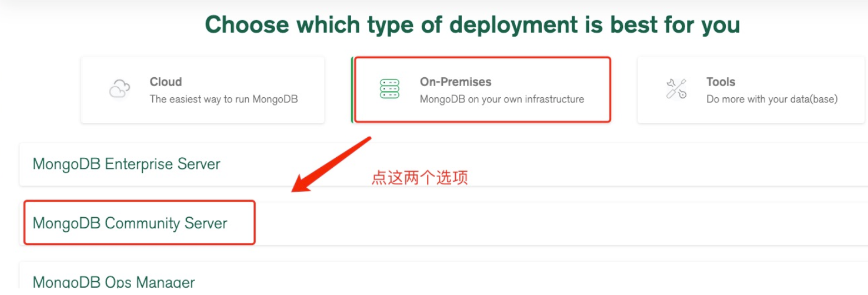Click "MongoDB on your own infrastructure" text
868x295 pixels.
[x=502, y=99]
